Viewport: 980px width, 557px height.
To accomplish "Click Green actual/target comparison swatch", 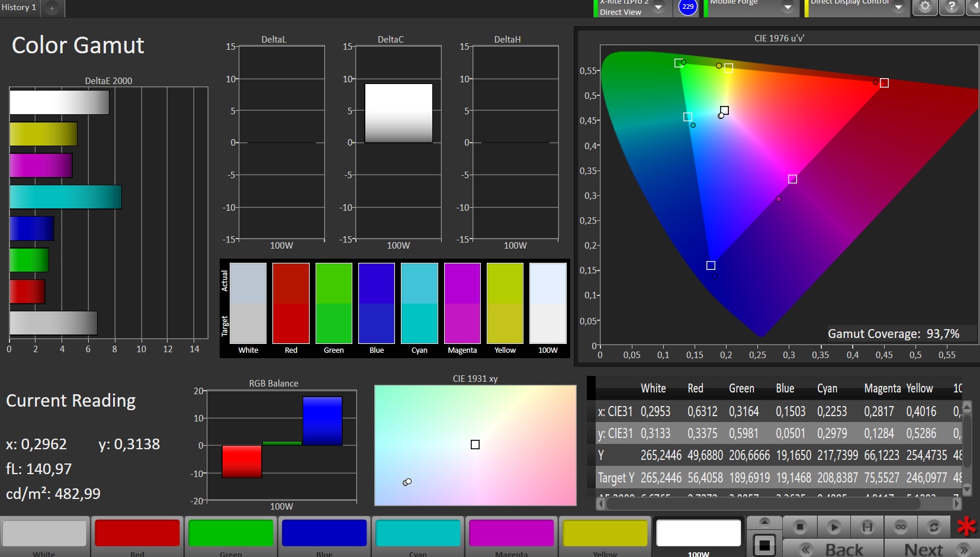I will 334,303.
